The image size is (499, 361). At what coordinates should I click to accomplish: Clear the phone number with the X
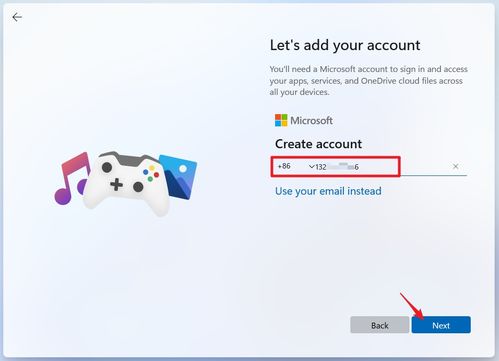point(455,166)
